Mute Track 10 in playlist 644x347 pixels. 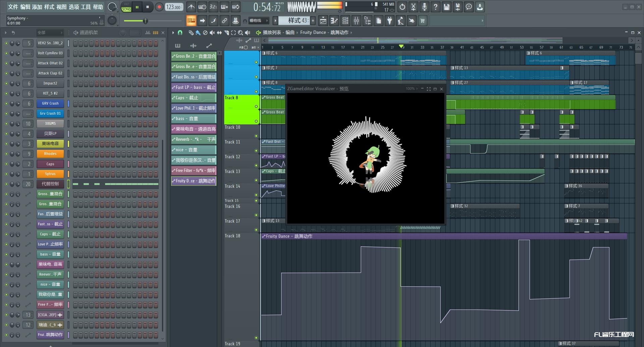tap(256, 136)
